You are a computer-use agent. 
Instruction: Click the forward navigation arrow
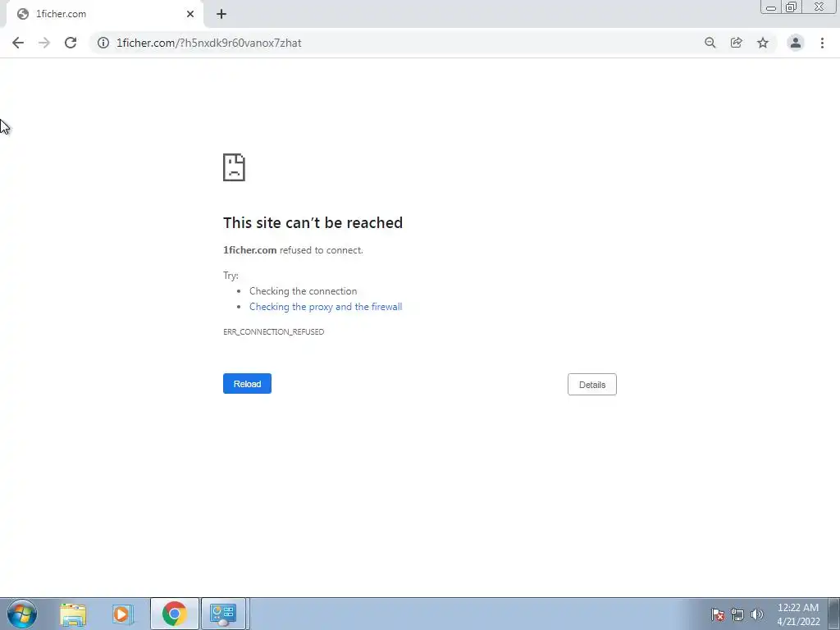point(44,43)
